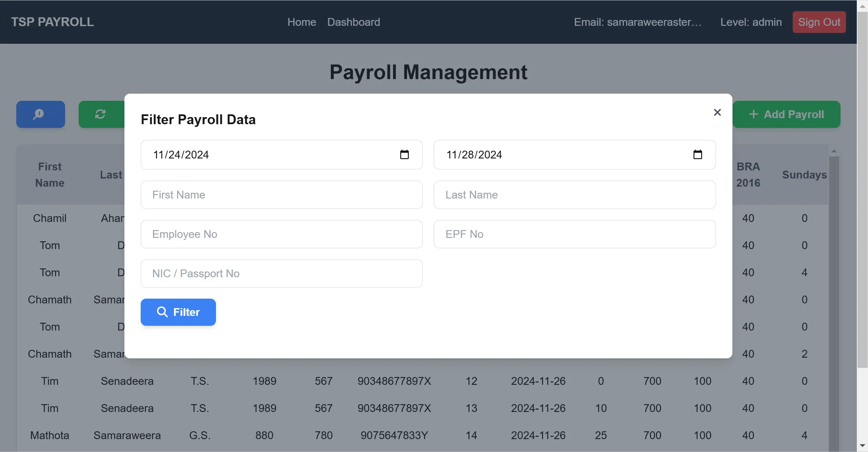Viewport: 868px width, 452px height.
Task: Click the plus icon on Add Payroll
Action: coord(753,114)
